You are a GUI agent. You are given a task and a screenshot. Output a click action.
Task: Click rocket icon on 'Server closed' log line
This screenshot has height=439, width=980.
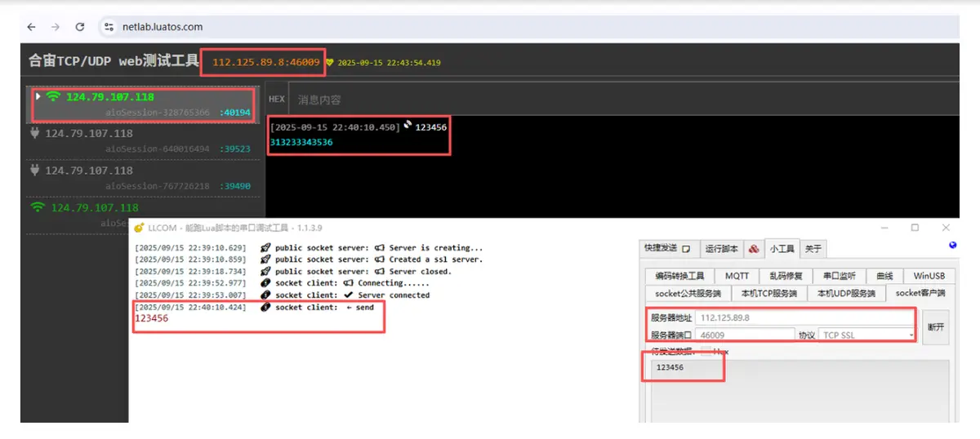(x=265, y=271)
